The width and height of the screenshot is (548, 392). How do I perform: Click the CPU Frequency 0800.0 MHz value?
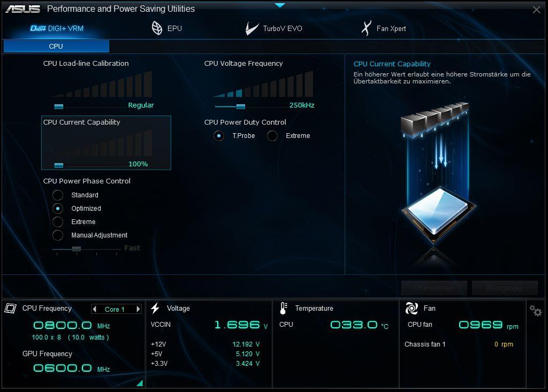click(x=72, y=326)
